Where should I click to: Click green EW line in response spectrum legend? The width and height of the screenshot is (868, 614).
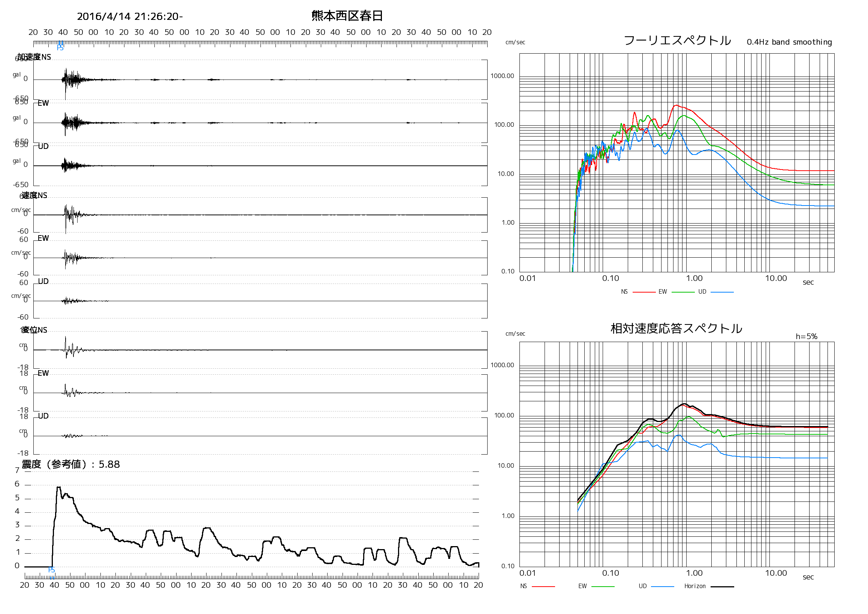(603, 586)
